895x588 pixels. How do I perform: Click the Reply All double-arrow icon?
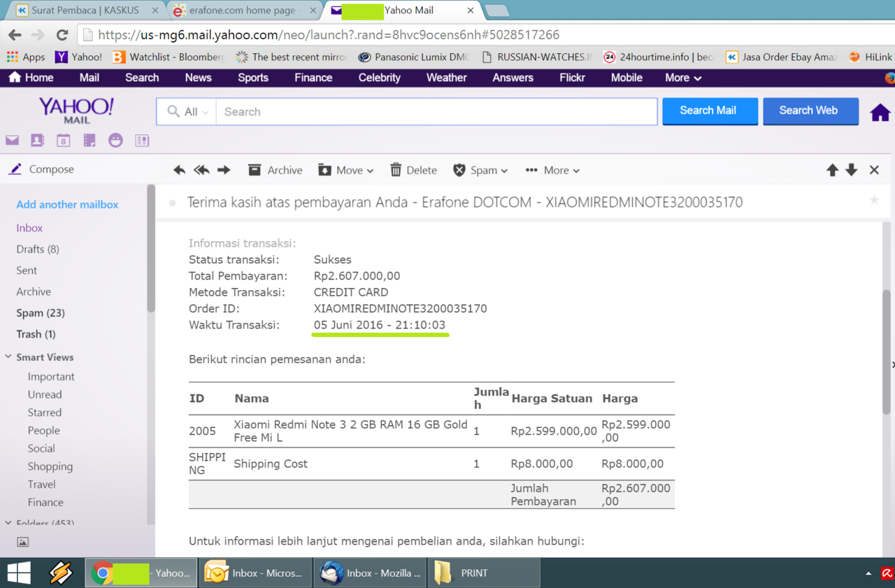[201, 170]
